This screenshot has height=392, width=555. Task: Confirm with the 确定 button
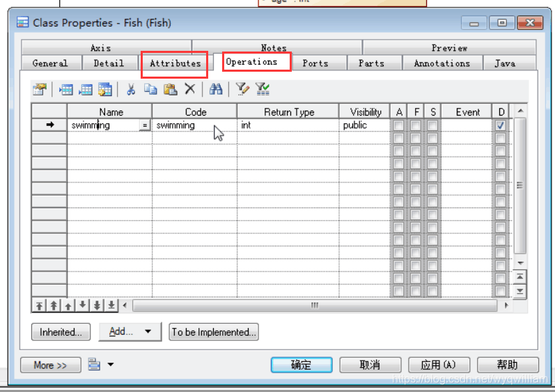coord(302,365)
